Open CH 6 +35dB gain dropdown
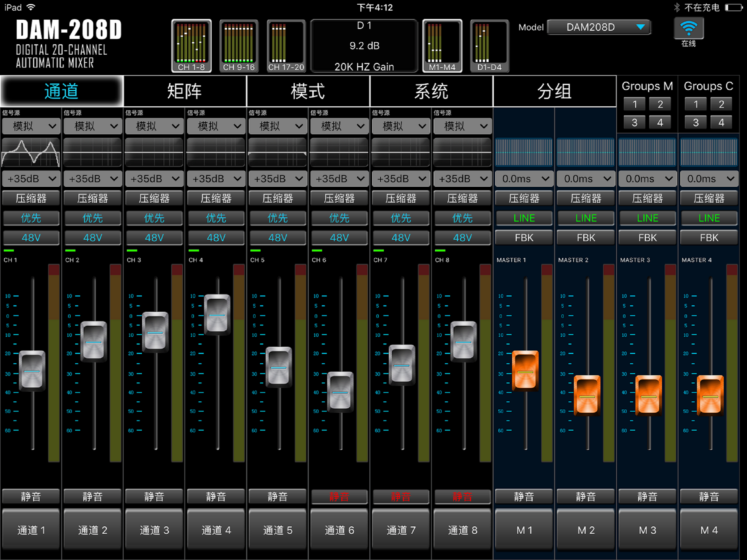The height and width of the screenshot is (560, 747). tap(339, 179)
